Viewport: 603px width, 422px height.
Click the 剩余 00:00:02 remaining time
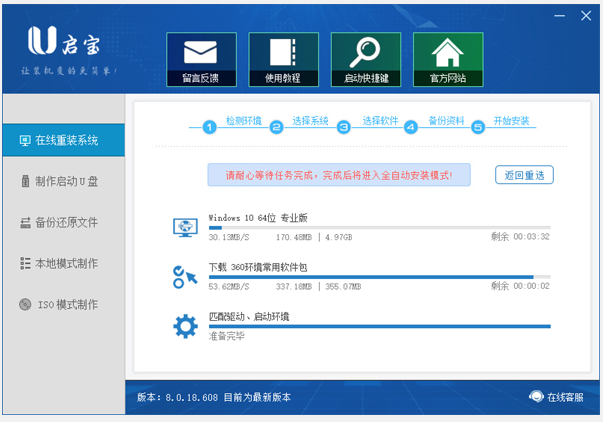click(x=520, y=286)
